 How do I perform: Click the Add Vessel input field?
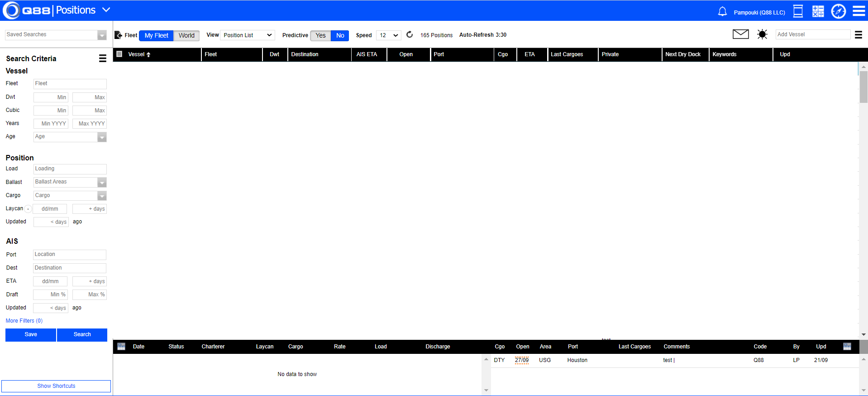[812, 34]
